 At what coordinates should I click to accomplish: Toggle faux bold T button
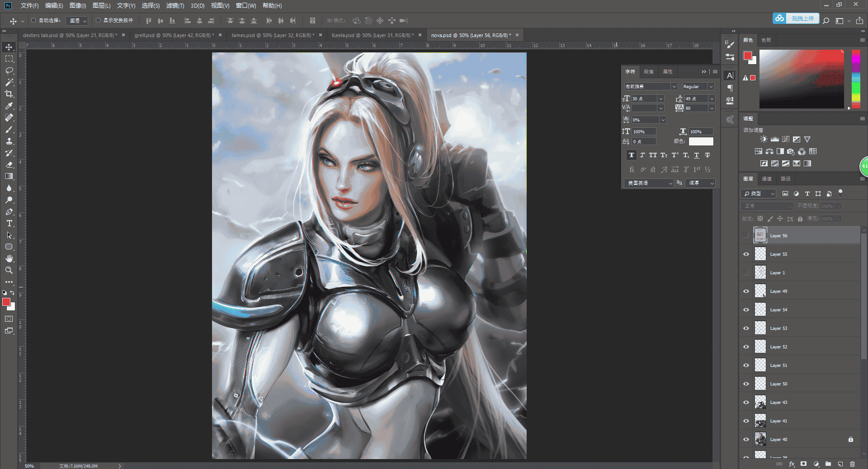click(x=632, y=155)
